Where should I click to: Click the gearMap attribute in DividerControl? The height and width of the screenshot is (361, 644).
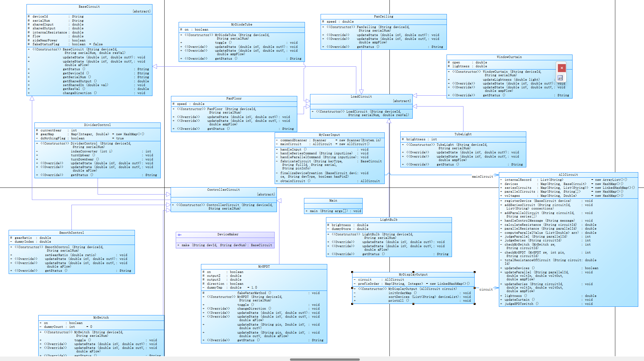[x=90, y=134]
